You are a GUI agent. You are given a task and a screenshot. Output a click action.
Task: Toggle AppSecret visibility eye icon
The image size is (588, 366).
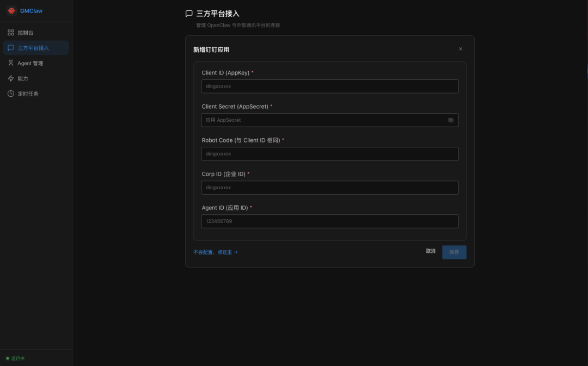pyautogui.click(x=451, y=120)
